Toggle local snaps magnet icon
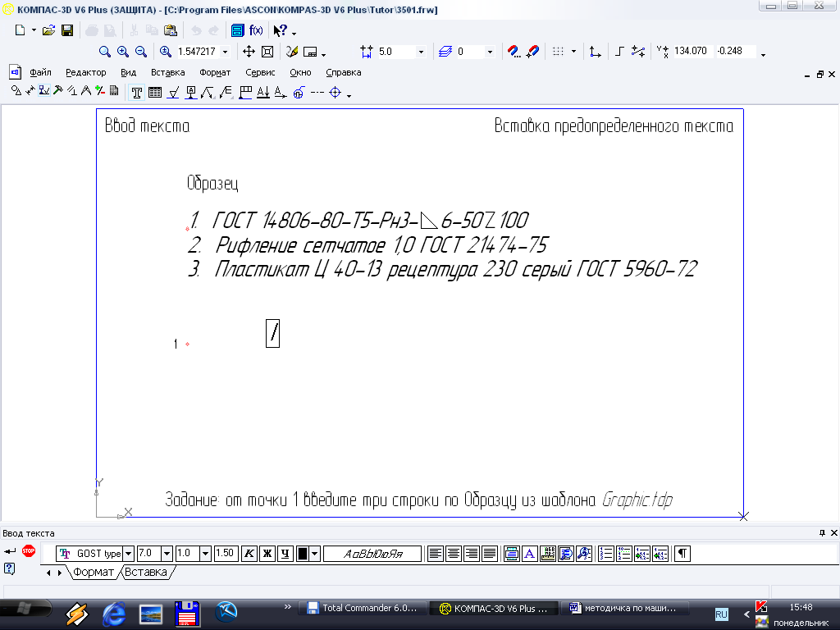Viewport: 840px width, 630px height. click(x=532, y=52)
